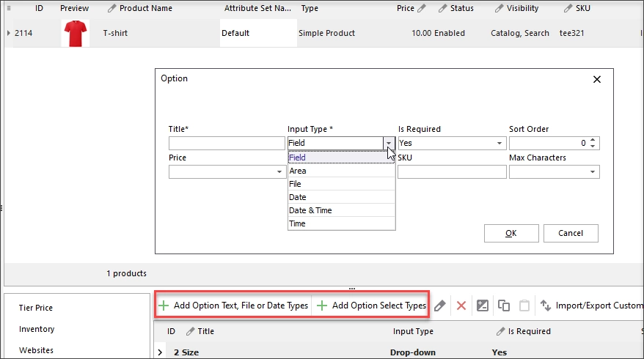Open the Websites section
The image size is (644, 359).
36,350
